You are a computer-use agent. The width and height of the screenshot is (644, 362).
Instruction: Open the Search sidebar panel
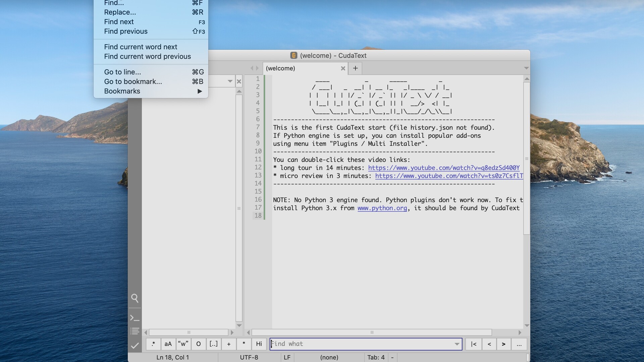click(135, 298)
